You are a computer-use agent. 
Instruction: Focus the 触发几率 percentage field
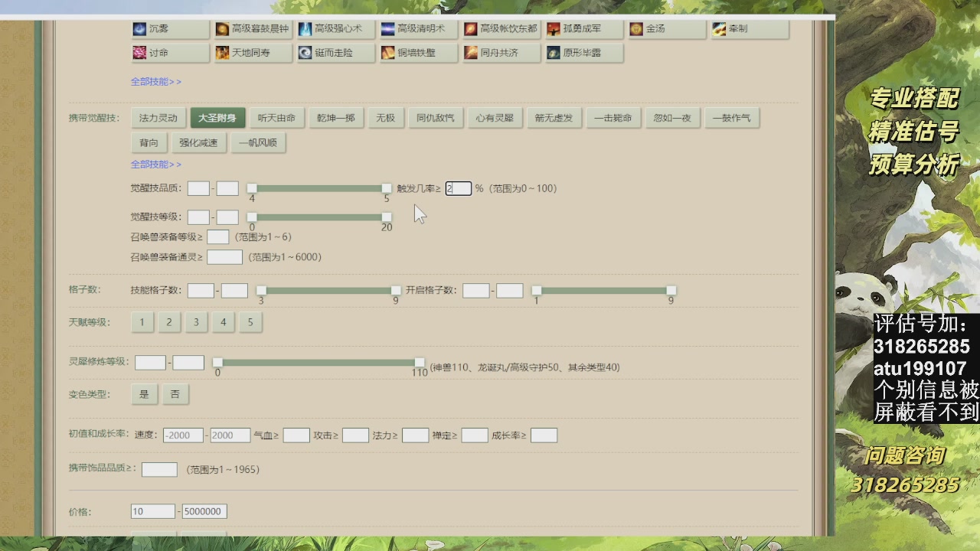coord(459,188)
